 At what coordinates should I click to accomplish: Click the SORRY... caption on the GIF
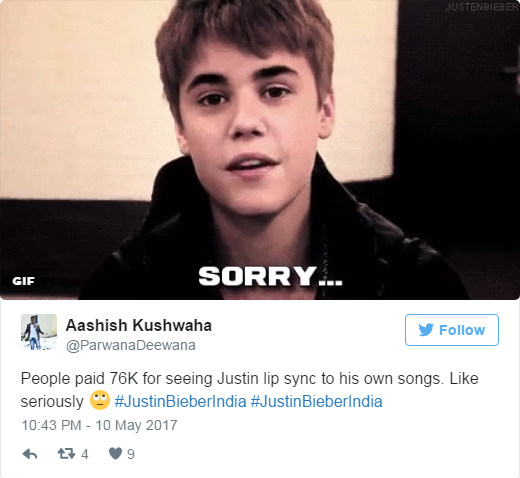tap(270, 277)
